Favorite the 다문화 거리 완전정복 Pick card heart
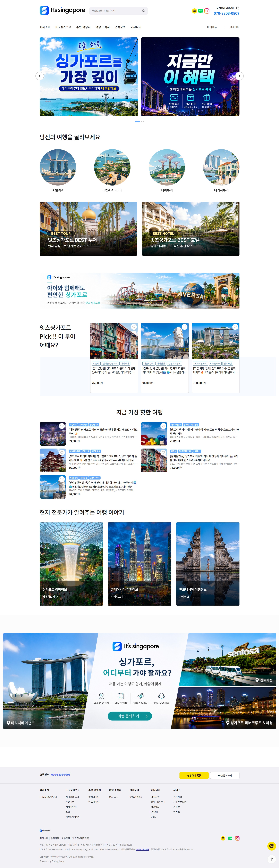This screenshot has width=279, height=868. (134, 327)
